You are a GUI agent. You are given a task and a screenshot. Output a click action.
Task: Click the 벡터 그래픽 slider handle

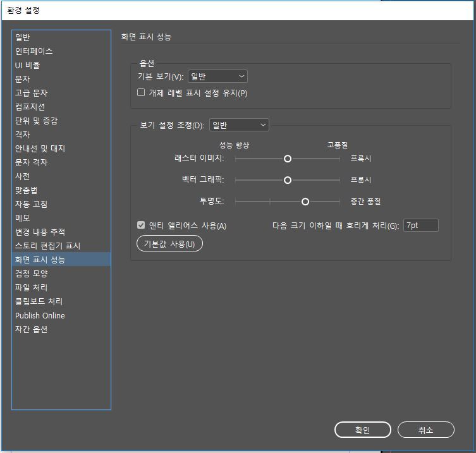pos(288,180)
